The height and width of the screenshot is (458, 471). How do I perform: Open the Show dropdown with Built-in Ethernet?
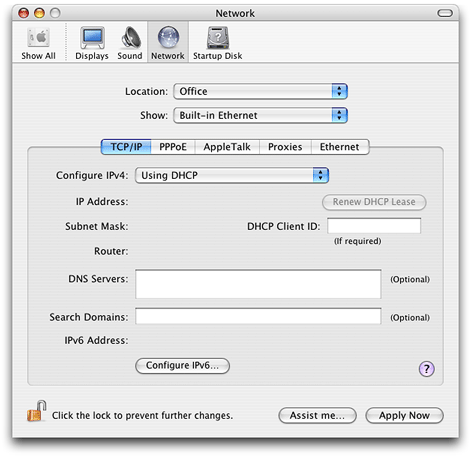coord(260,115)
